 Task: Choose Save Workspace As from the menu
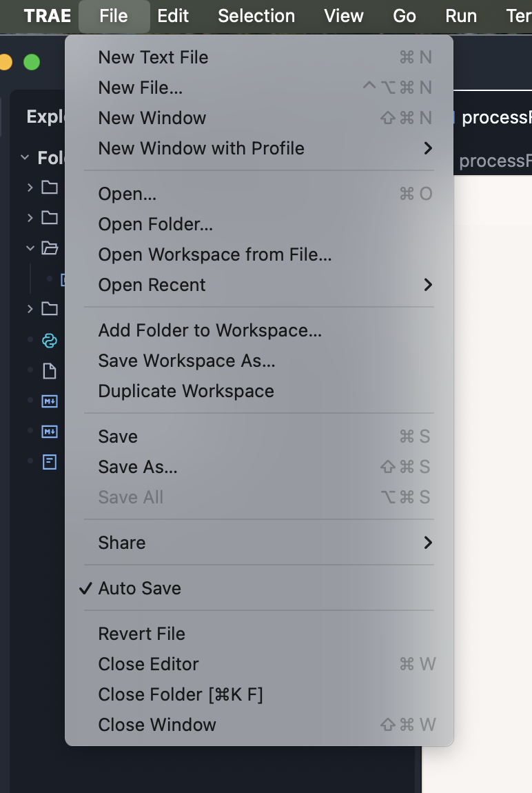coord(187,361)
